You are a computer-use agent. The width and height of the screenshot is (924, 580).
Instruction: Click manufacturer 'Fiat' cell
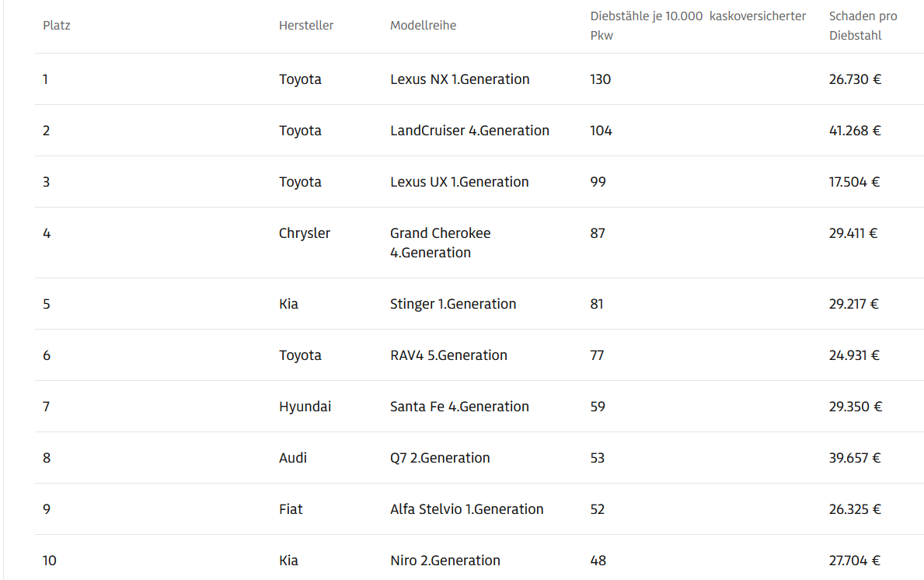click(x=291, y=508)
